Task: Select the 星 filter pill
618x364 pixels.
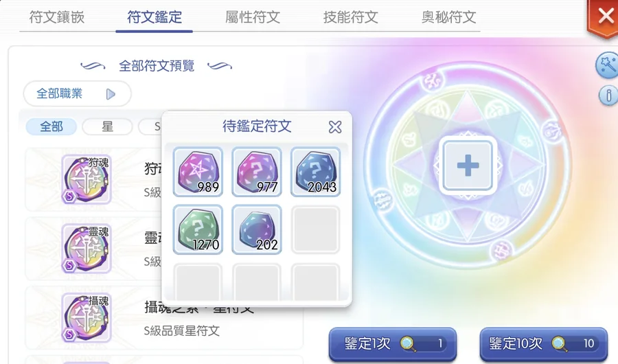Action: click(107, 126)
